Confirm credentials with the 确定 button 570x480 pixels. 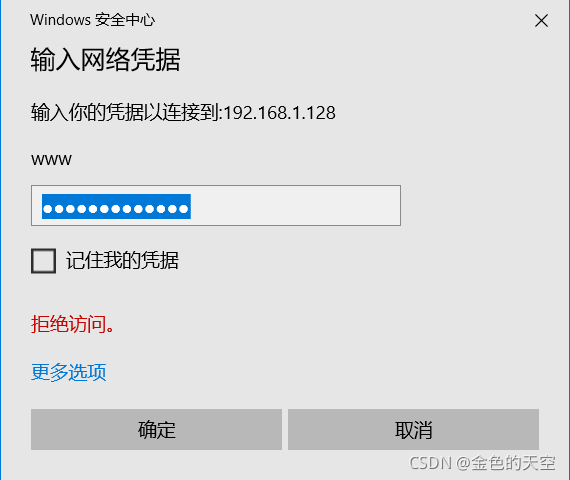coord(156,429)
